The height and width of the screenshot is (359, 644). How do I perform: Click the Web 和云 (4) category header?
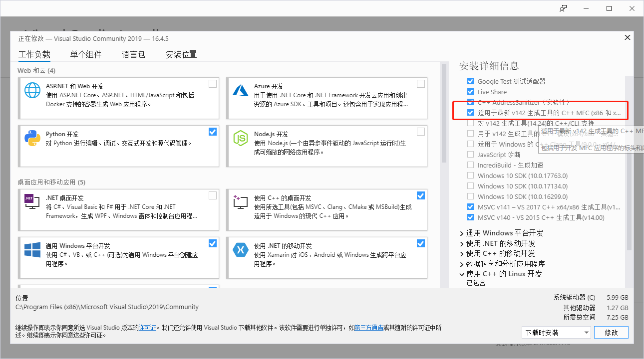[x=36, y=70]
